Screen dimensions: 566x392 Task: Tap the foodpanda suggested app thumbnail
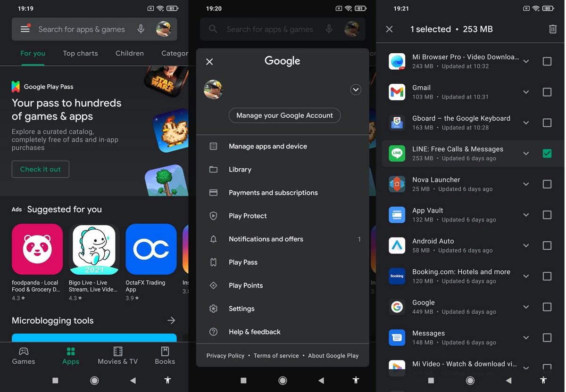point(37,249)
